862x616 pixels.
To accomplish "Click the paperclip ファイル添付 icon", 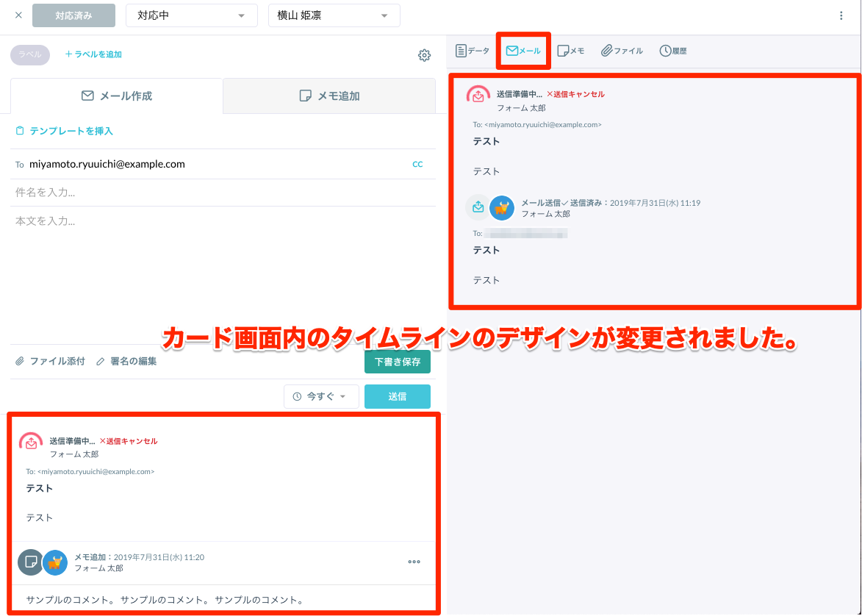I will (x=20, y=362).
